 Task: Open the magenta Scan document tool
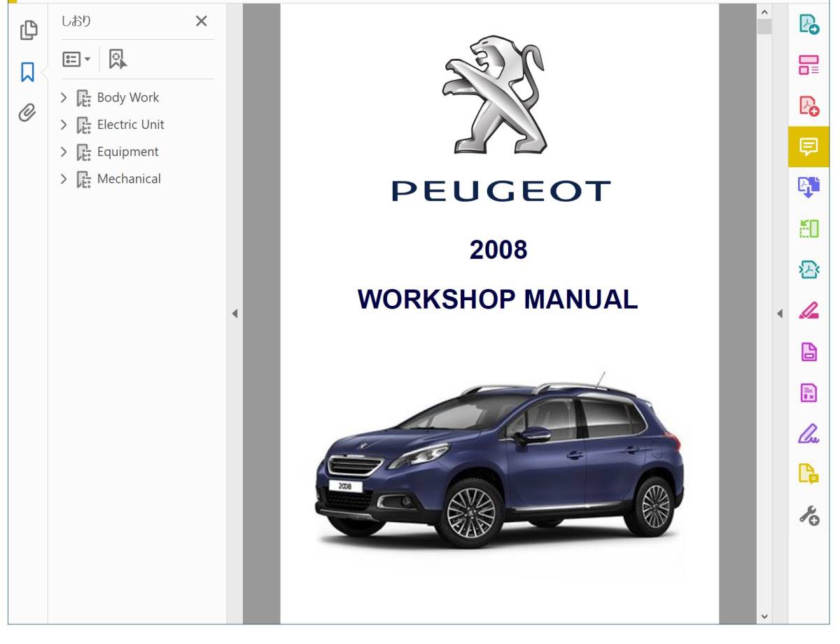[x=809, y=351]
